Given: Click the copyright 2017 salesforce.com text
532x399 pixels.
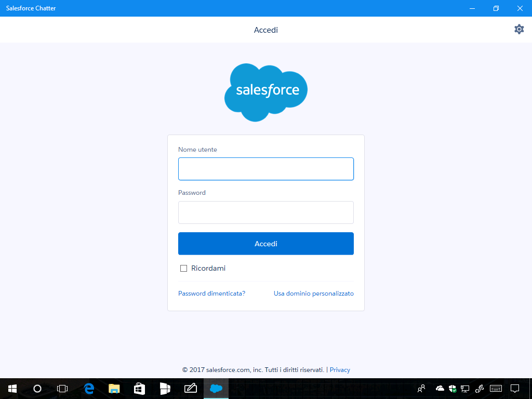Looking at the screenshot, I should pos(253,370).
